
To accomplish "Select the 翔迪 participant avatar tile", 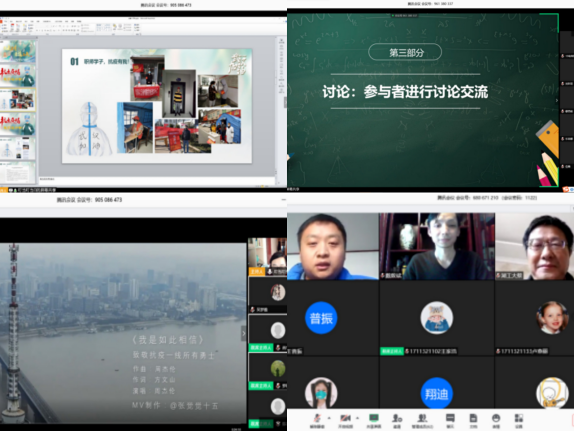I will coord(436,393).
